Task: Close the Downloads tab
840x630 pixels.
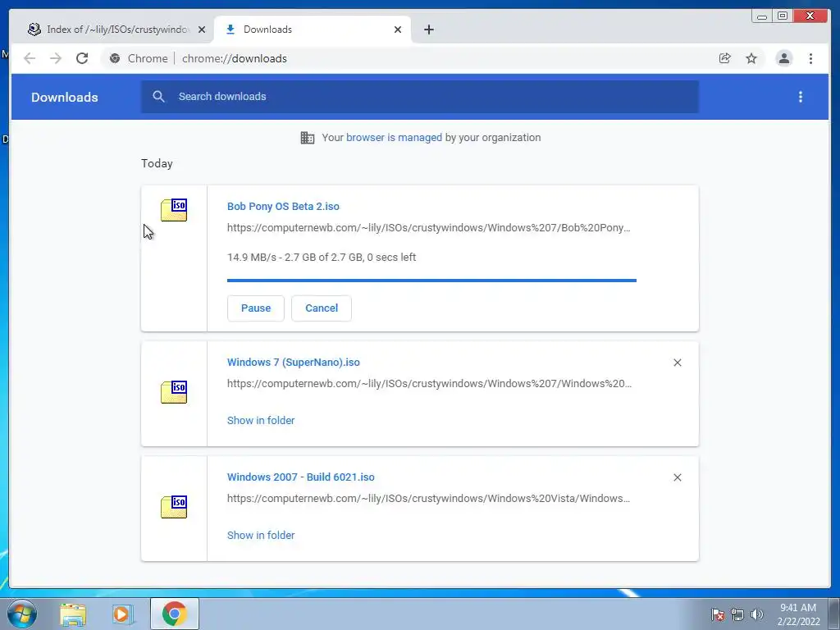Action: [398, 30]
